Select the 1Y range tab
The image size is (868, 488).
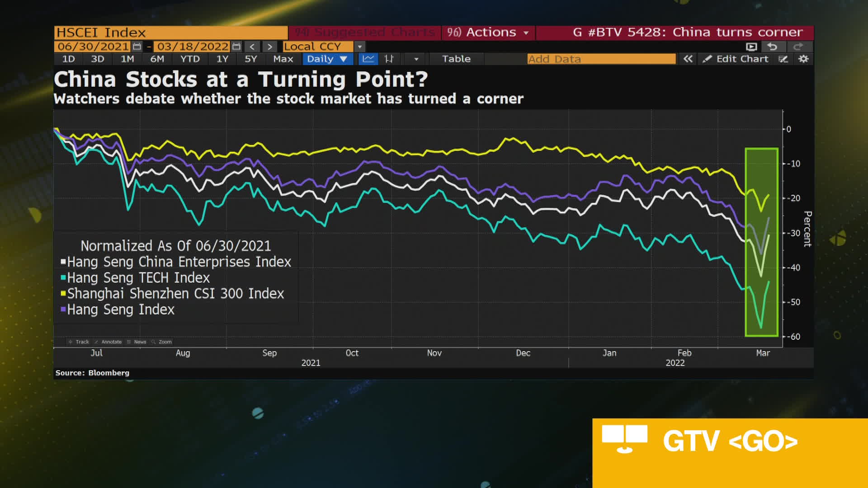pyautogui.click(x=222, y=59)
